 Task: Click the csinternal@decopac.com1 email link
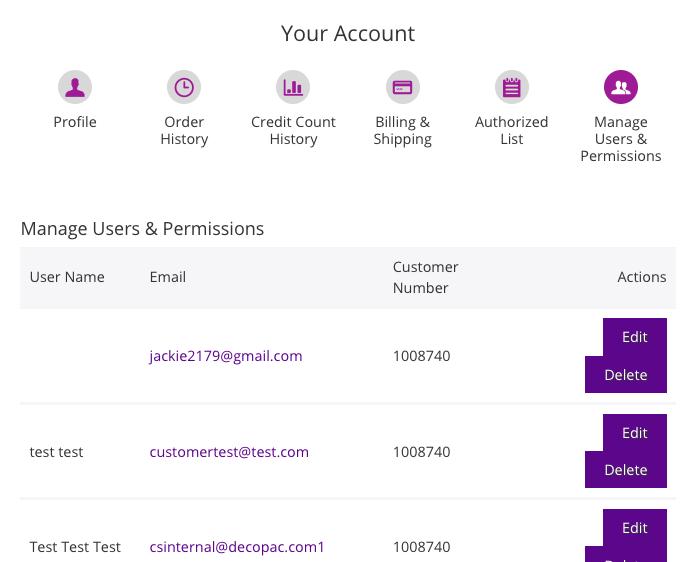(x=237, y=547)
